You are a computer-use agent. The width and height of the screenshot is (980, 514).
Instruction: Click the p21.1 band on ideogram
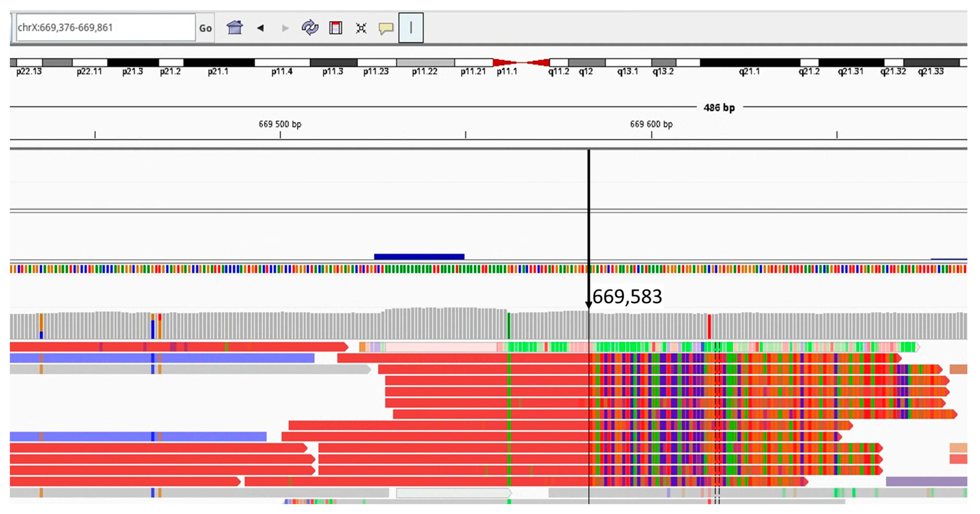pyautogui.click(x=219, y=63)
